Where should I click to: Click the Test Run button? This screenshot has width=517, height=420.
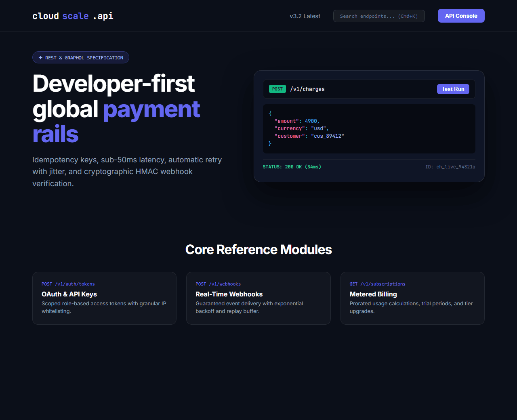tap(453, 89)
